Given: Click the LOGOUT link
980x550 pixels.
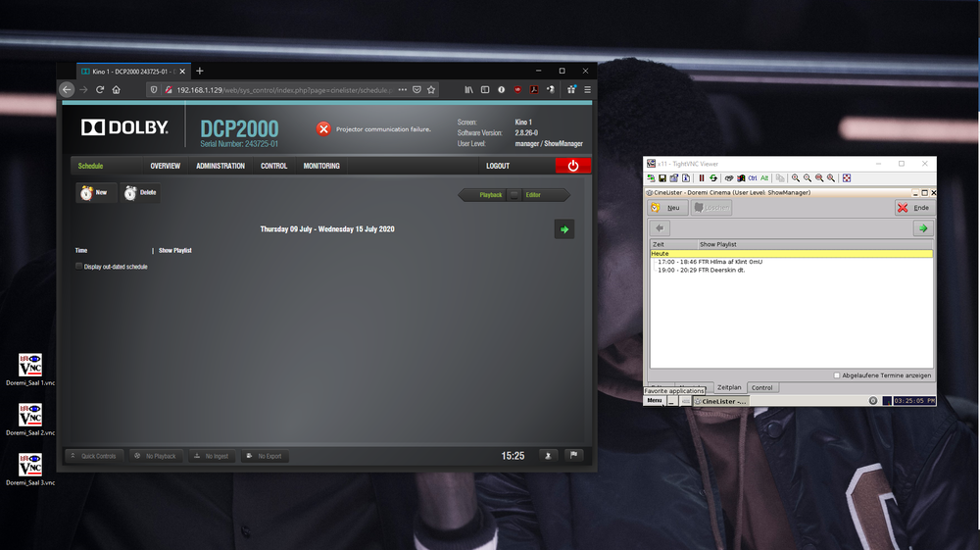Looking at the screenshot, I should (498, 166).
